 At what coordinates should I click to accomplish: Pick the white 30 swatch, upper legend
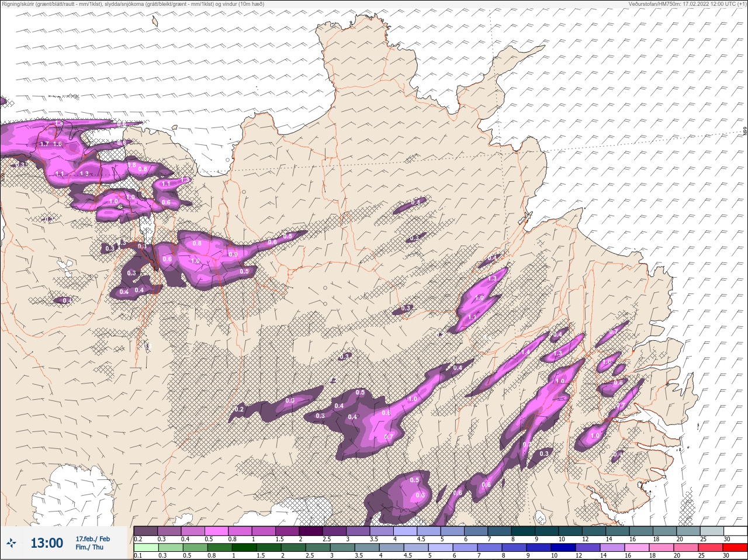(735, 531)
